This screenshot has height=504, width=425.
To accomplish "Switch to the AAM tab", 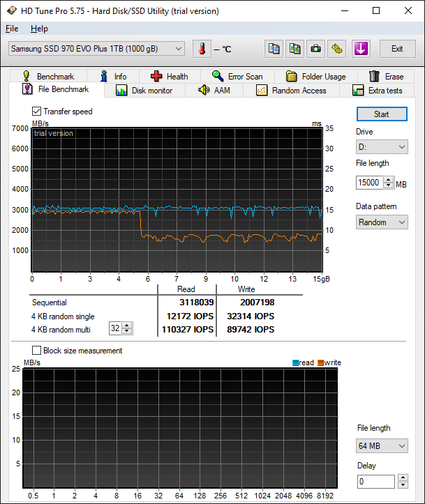I will (214, 91).
